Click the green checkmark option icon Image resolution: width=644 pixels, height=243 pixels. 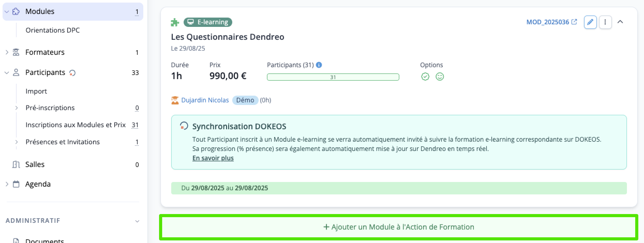[425, 77]
